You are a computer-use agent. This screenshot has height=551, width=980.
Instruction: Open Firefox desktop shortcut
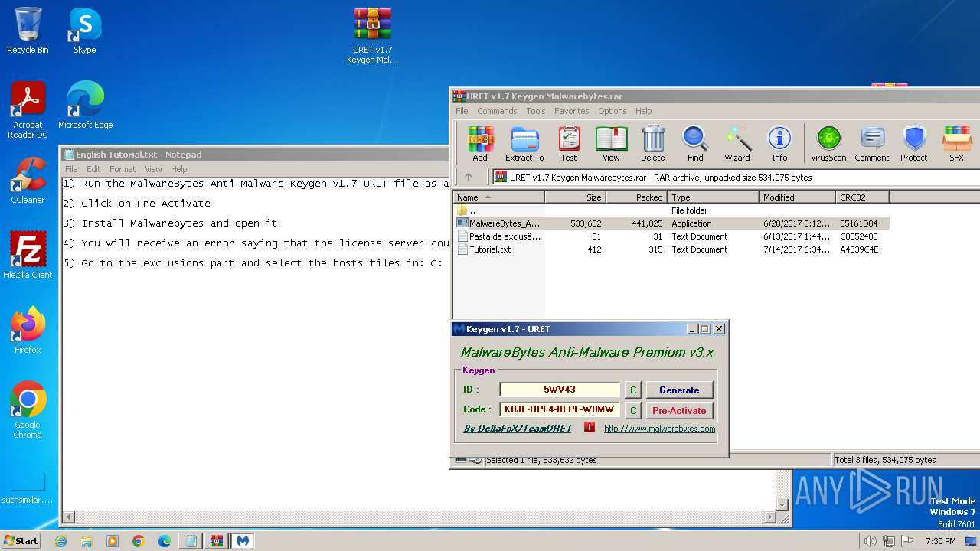28,330
